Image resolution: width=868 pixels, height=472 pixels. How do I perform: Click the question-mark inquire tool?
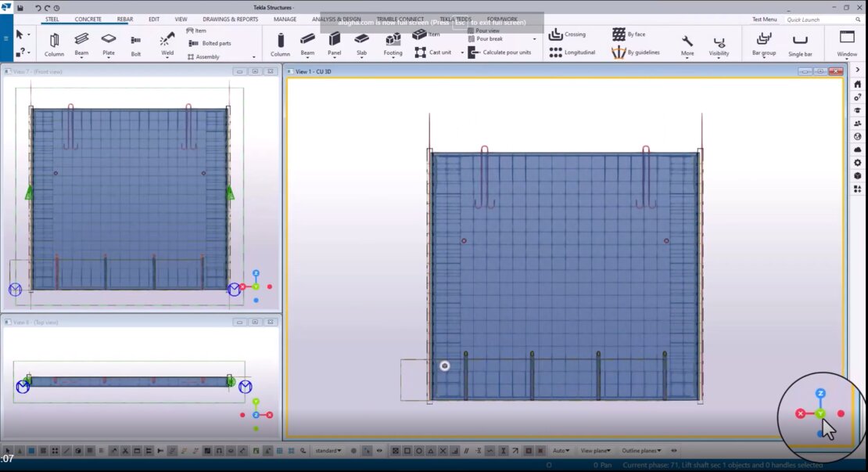point(20,52)
